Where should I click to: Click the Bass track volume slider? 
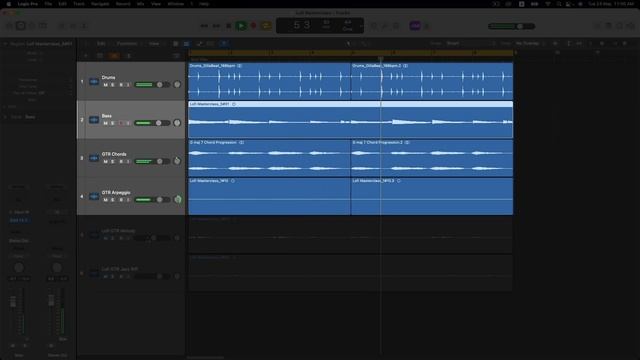(152, 123)
